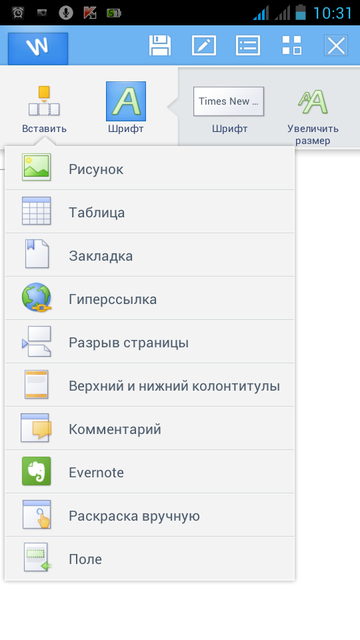Tap the header and footer icon
Viewport: 360px width, 640px height.
pyautogui.click(x=36, y=384)
